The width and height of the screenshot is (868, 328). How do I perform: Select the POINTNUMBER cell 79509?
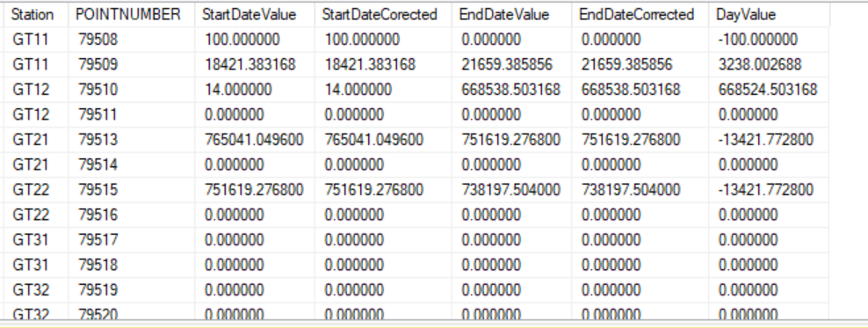click(131, 64)
